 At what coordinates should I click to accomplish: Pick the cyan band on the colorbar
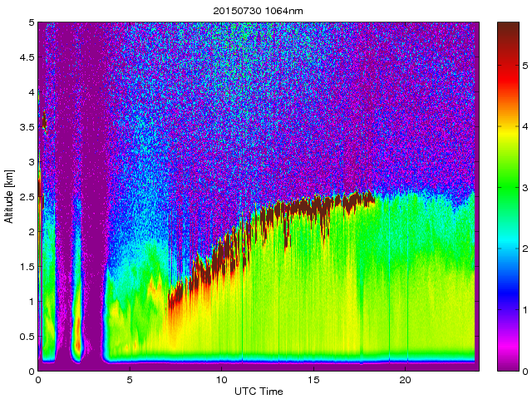[x=507, y=249]
